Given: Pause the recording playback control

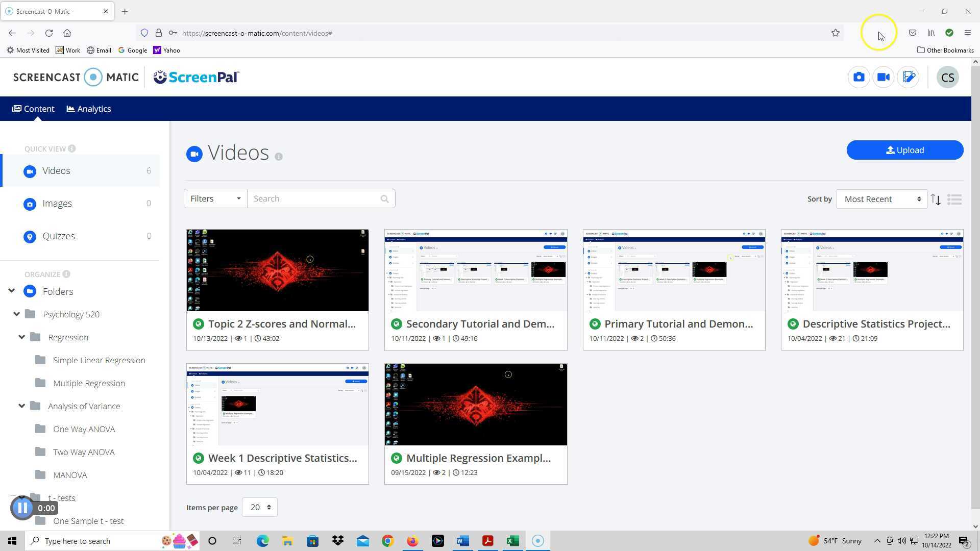Looking at the screenshot, I should (22, 508).
